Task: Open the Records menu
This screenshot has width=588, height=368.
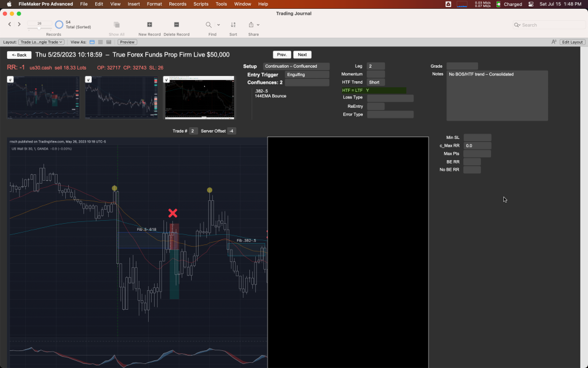Action: coord(177,4)
